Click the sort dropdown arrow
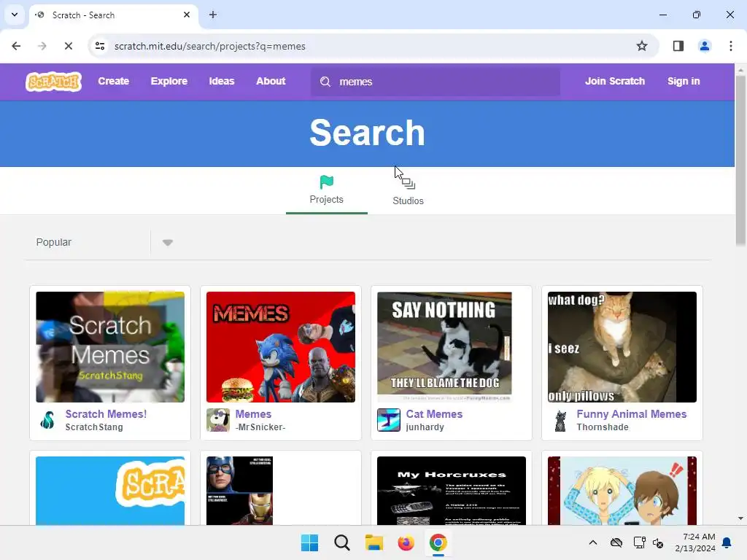 coord(168,242)
